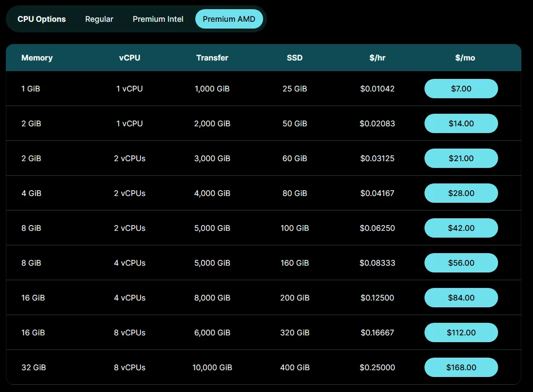The width and height of the screenshot is (533, 392).
Task: Click the CPU Options label
Action: click(42, 19)
